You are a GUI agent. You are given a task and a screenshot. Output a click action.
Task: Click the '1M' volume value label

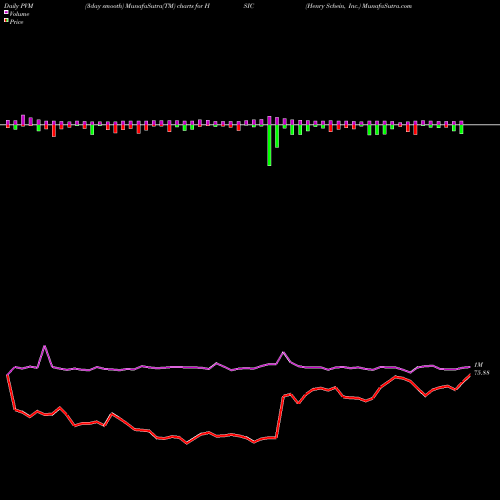[478, 365]
